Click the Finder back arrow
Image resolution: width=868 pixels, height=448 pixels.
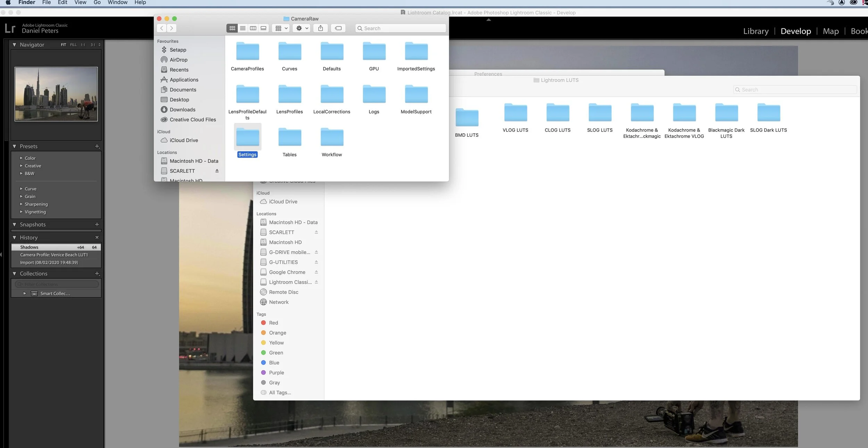[x=162, y=28]
